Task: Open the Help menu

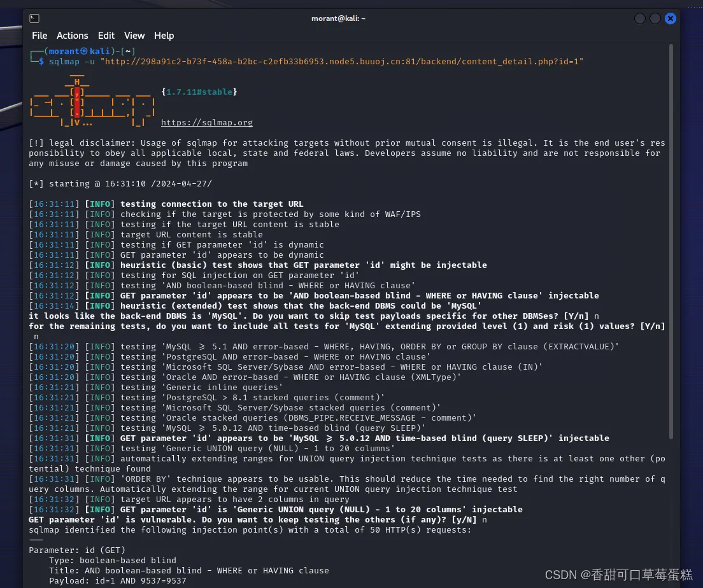Action: click(164, 36)
